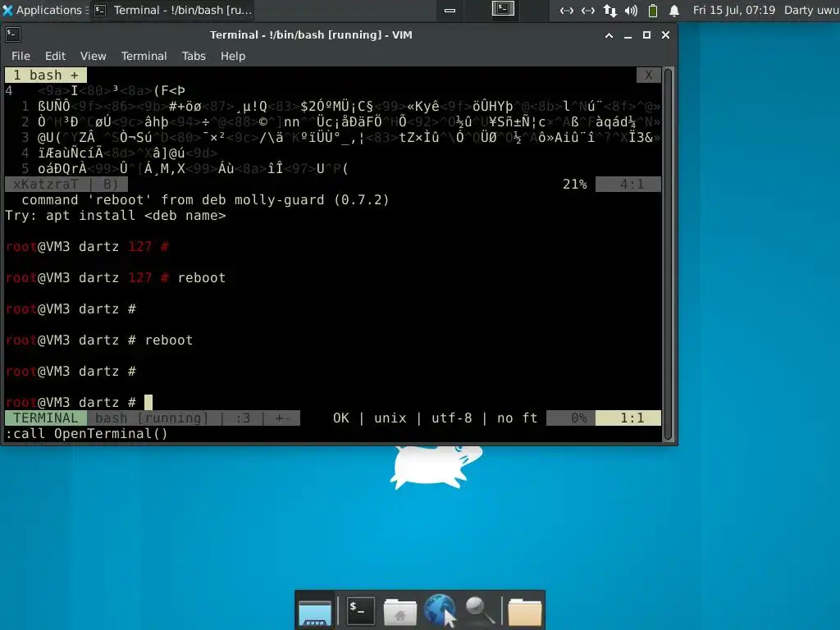Viewport: 840px width, 630px height.
Task: Click the 'bash [running]' buffer name in the status line
Action: [x=152, y=418]
